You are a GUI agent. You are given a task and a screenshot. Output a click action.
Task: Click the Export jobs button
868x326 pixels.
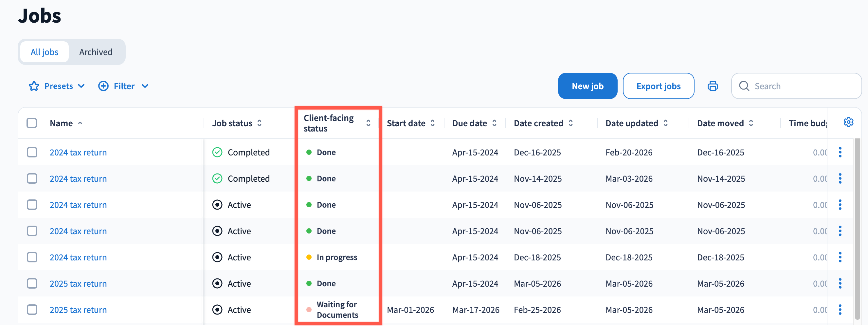click(658, 86)
